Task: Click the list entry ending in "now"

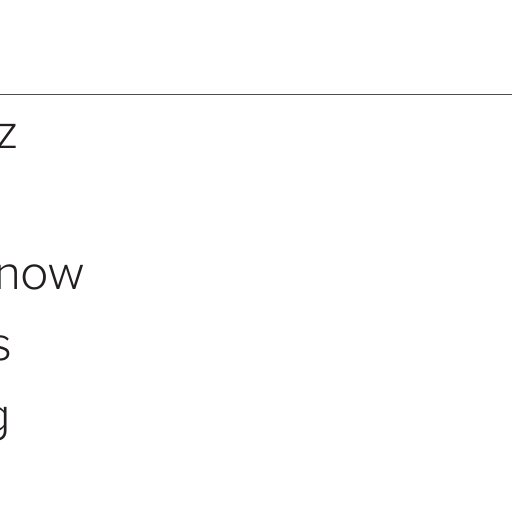Action: (41, 276)
